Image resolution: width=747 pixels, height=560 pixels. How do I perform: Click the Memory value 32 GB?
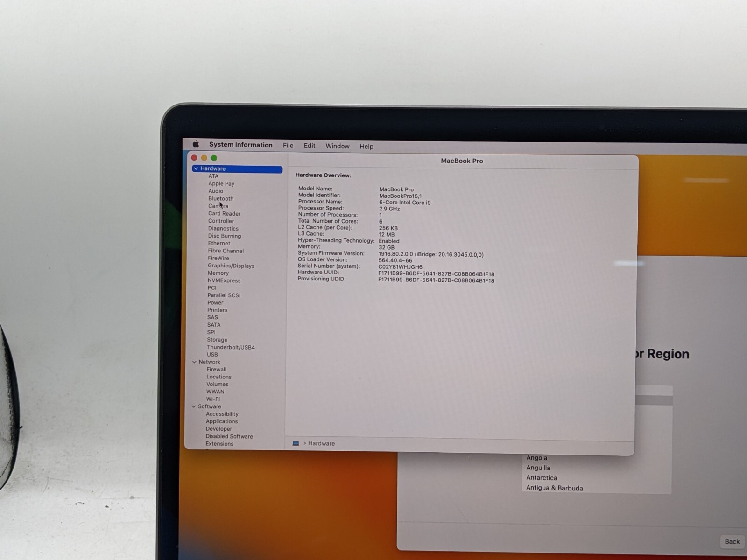point(387,247)
